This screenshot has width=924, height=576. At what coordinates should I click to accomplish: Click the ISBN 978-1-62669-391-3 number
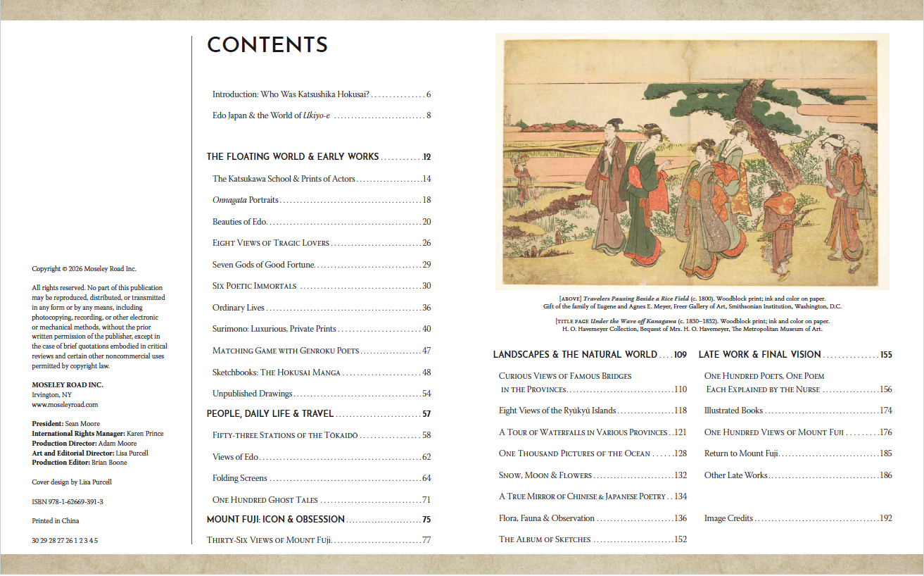68,502
